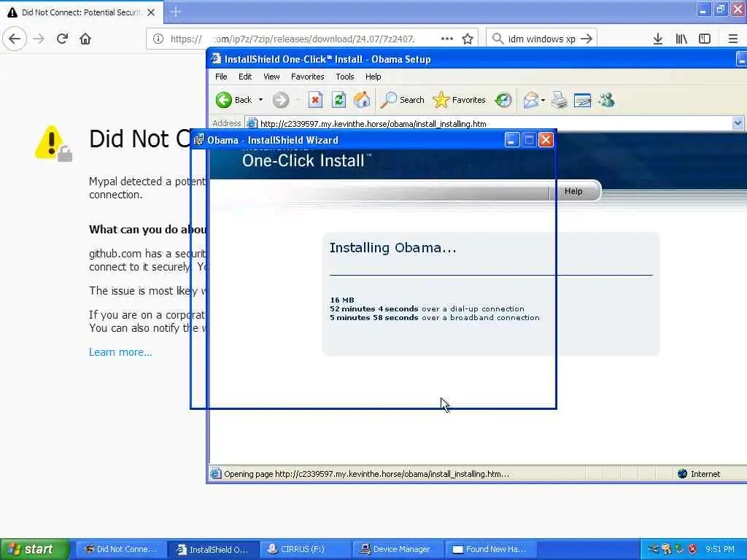This screenshot has width=747, height=560.
Task: Click the Windows start button
Action: pos(34,549)
